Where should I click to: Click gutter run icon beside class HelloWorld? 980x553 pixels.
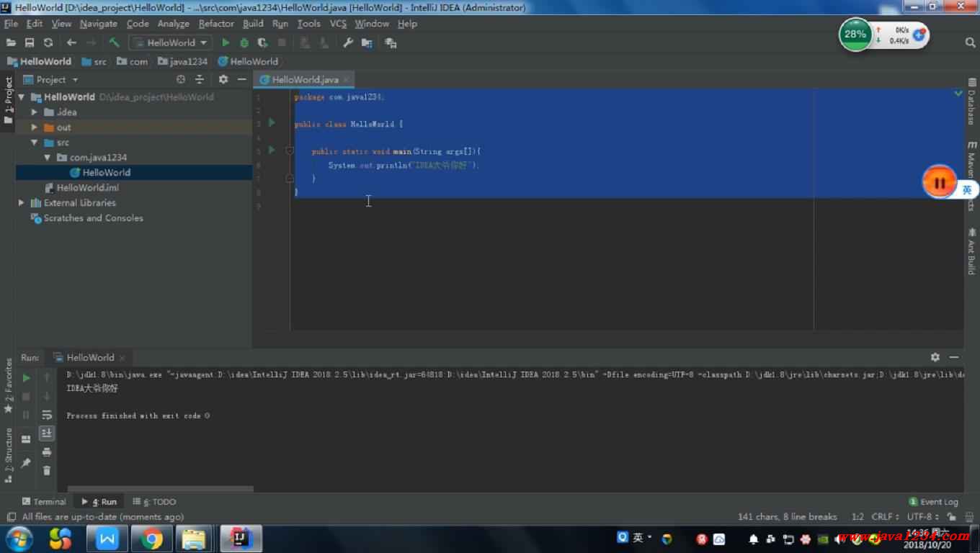[272, 123]
